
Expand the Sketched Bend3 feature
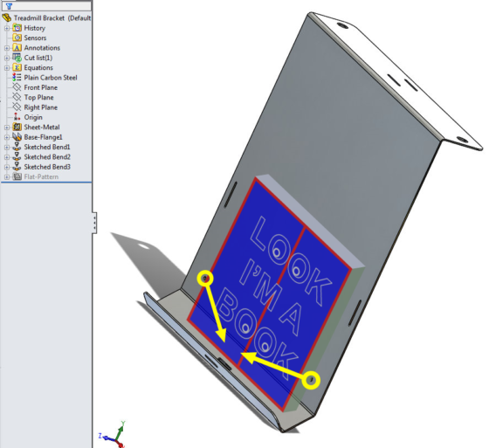(7, 167)
